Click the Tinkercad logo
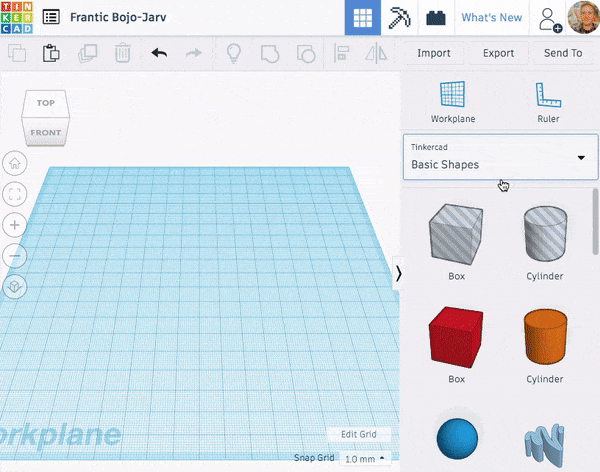This screenshot has height=472, width=600. click(x=17, y=17)
